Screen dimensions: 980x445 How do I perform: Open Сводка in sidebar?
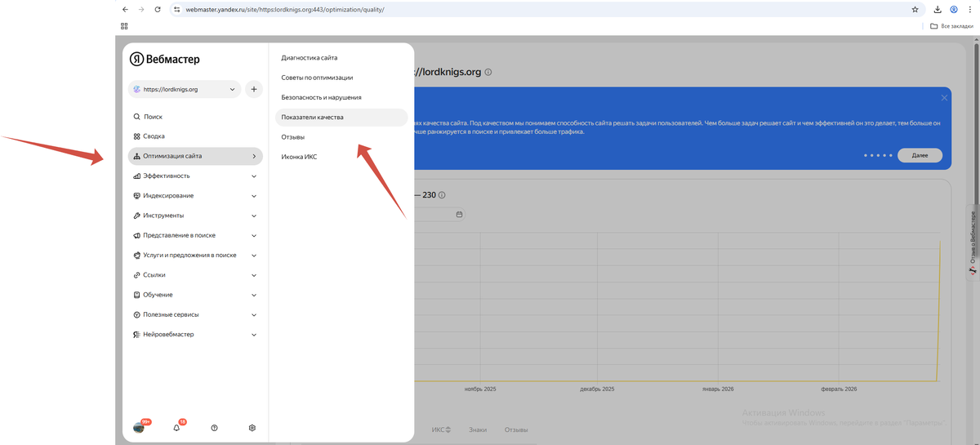tap(195, 136)
